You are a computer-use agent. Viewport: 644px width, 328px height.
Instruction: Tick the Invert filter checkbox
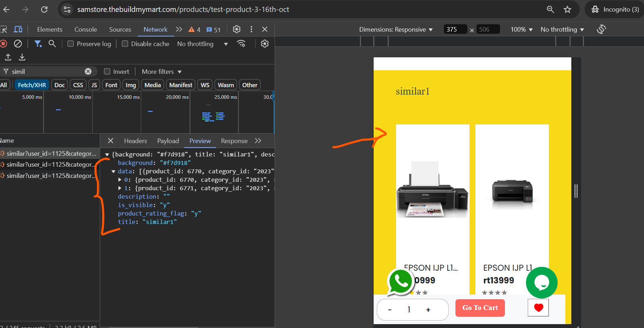(107, 71)
